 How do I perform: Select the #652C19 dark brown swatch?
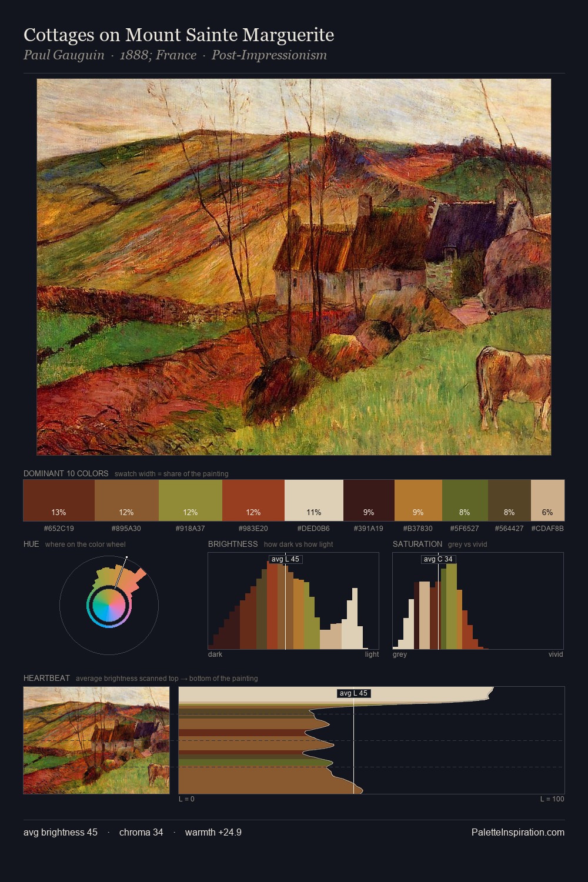(x=59, y=500)
